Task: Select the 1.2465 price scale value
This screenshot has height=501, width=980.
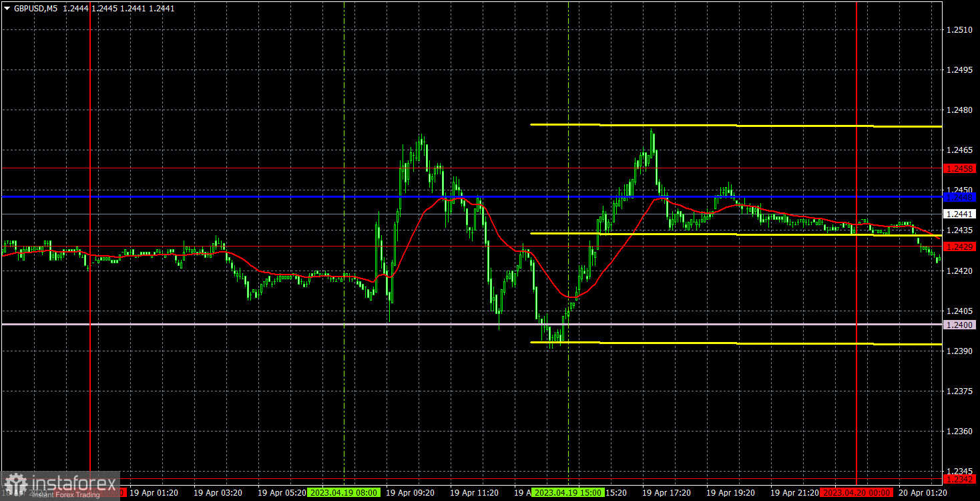Action: click(961, 150)
